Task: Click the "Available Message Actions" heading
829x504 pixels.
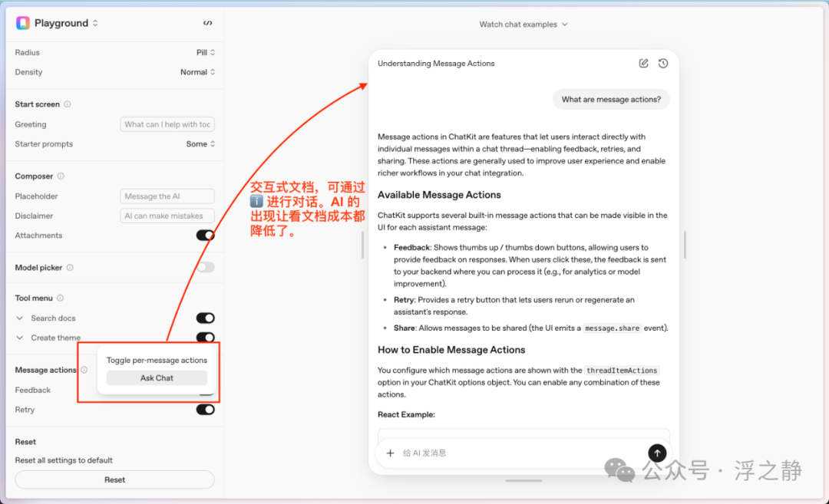Action: tap(439, 195)
